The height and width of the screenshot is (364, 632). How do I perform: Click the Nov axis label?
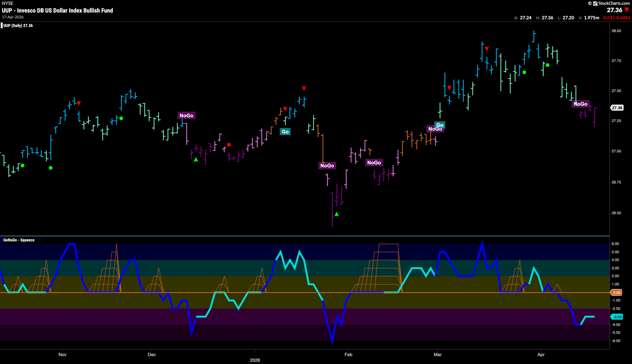click(x=62, y=354)
